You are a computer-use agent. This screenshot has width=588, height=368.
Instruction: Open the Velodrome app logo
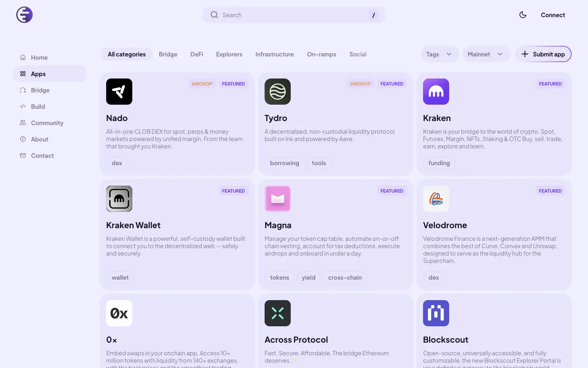pyautogui.click(x=436, y=199)
